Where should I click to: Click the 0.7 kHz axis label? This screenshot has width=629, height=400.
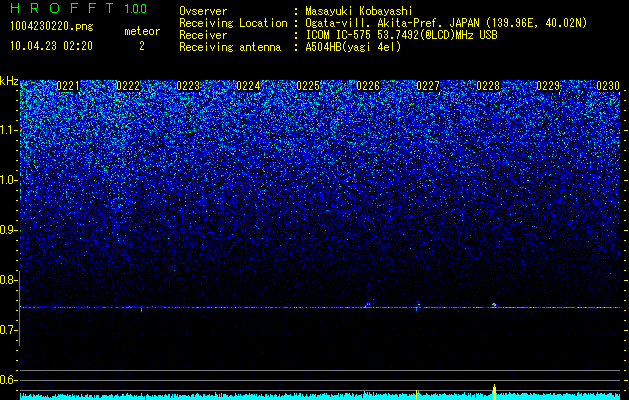[x=9, y=330]
